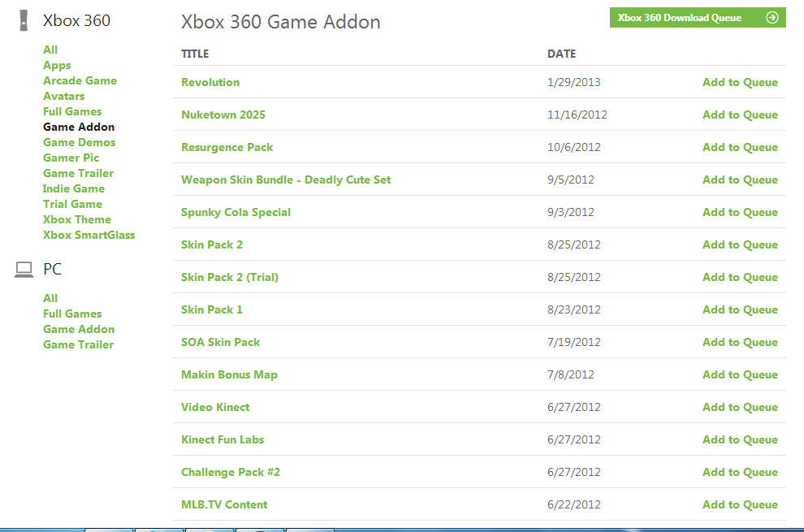Select All under Xbox 360

tap(50, 50)
